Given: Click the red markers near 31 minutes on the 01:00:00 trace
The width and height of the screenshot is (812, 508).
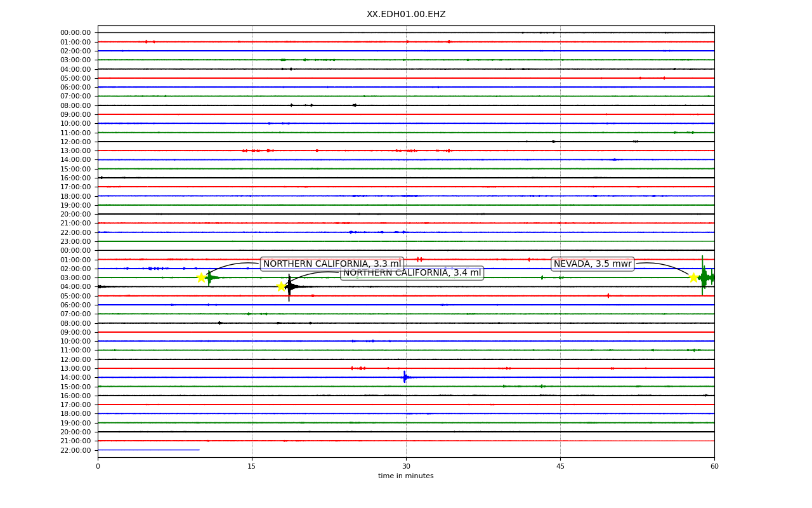Looking at the screenshot, I should click(419, 259).
